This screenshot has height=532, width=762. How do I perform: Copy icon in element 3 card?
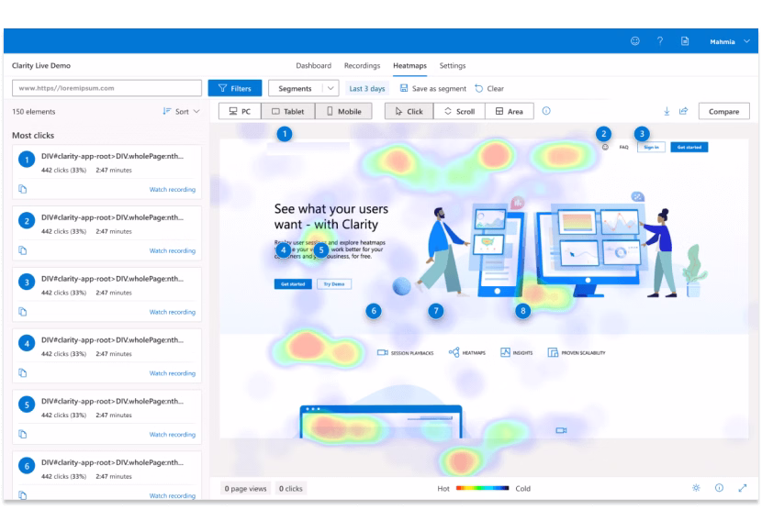pos(22,311)
